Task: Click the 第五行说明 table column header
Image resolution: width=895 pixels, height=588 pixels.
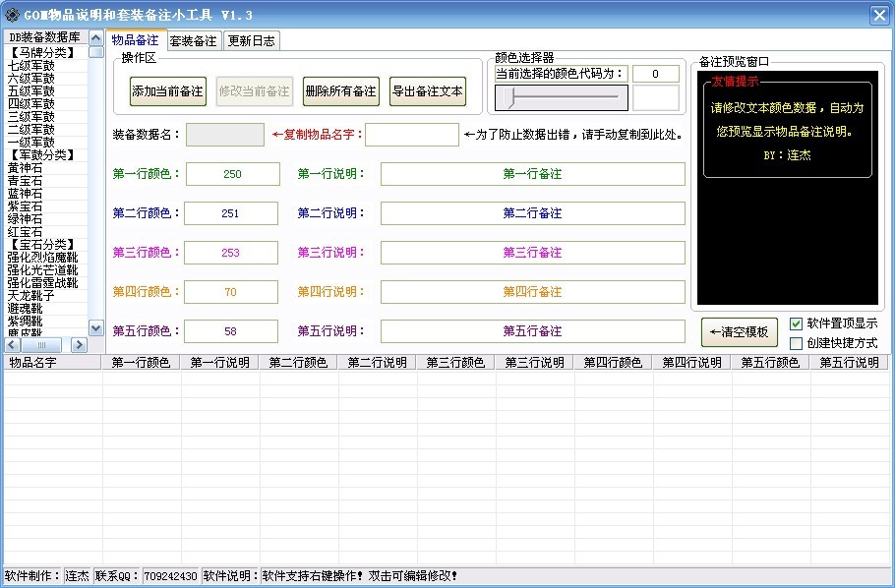Action: [x=850, y=363]
